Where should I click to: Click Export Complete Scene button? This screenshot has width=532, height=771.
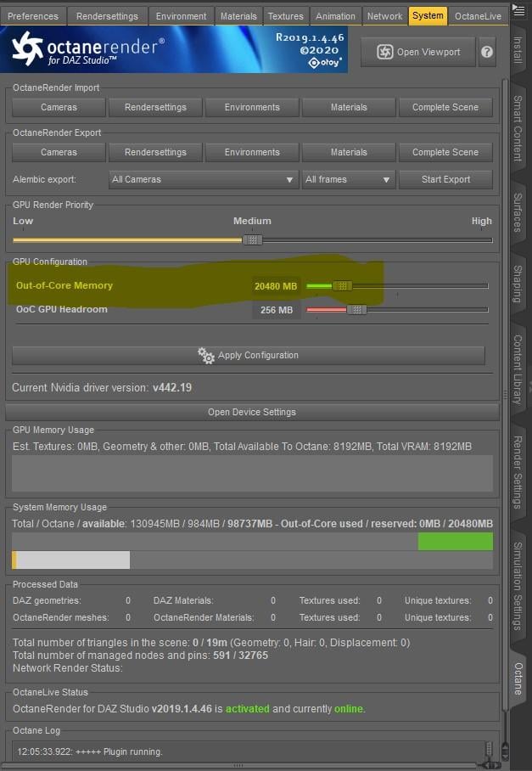[x=445, y=153]
